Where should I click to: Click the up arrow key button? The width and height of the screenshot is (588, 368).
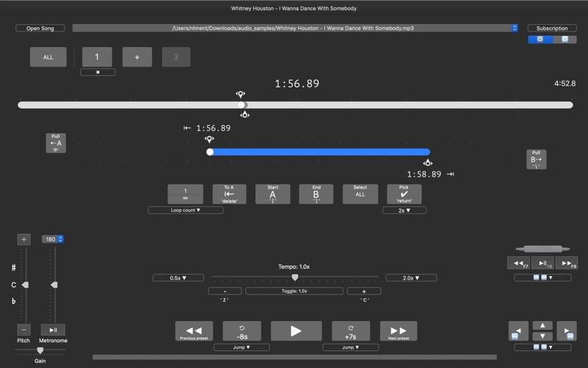pos(542,325)
